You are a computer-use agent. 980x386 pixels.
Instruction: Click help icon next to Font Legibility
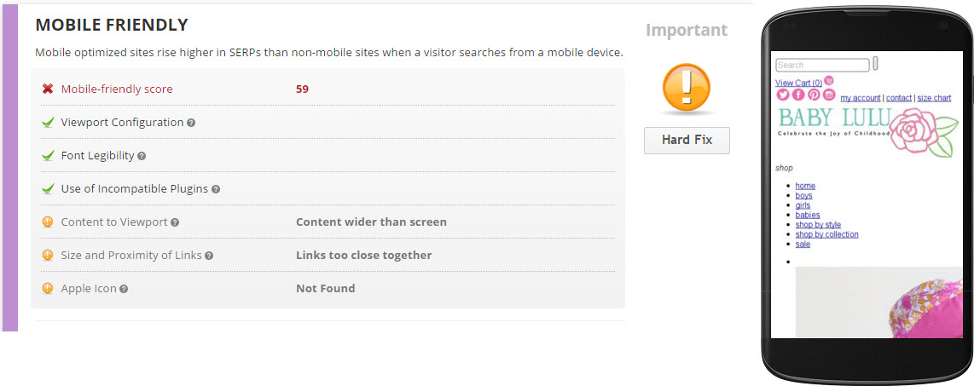point(142,156)
